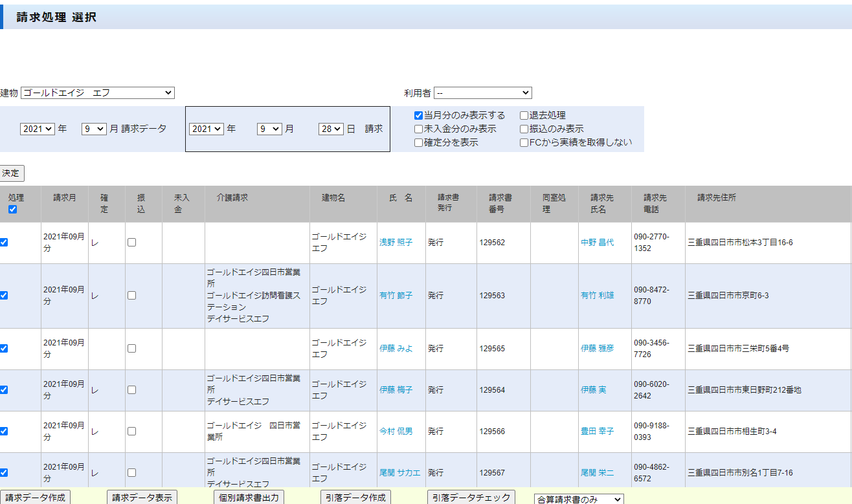Check the 確定分を表示 option
This screenshot has height=504, width=852.
point(419,143)
